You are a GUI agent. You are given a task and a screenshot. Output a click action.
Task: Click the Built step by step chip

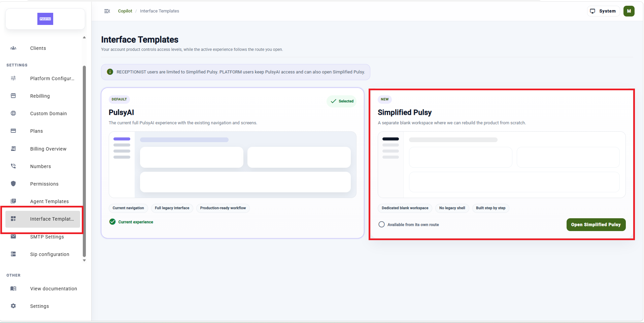point(490,208)
